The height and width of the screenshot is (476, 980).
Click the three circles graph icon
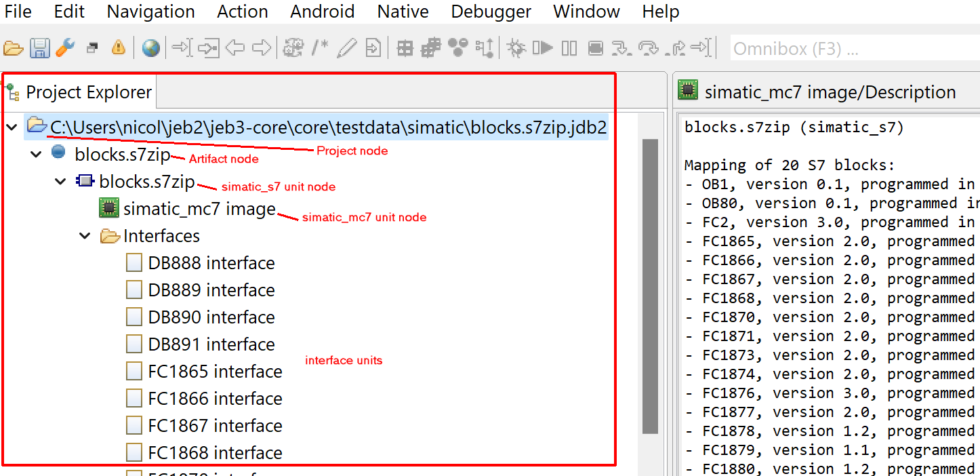point(458,47)
